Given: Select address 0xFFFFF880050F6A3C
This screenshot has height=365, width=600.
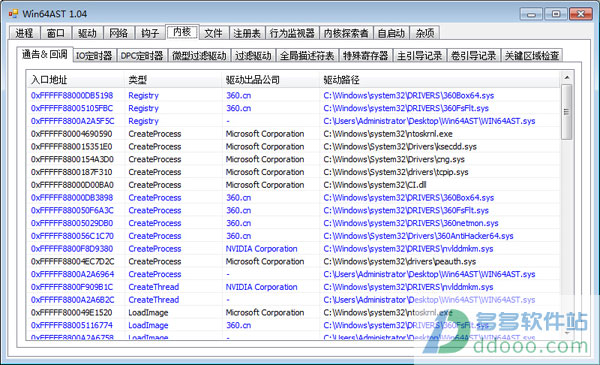Looking at the screenshot, I should pos(72,210).
